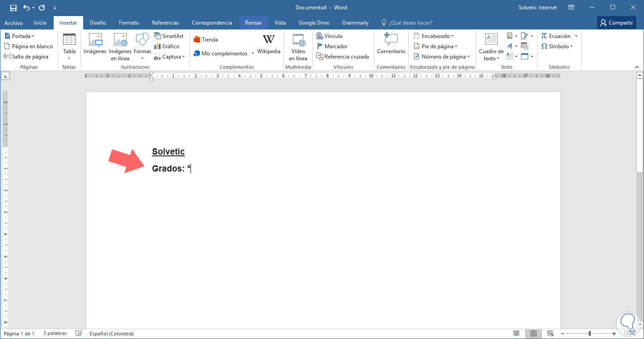Open the Quick Parts icon in Texto group

pos(512,36)
